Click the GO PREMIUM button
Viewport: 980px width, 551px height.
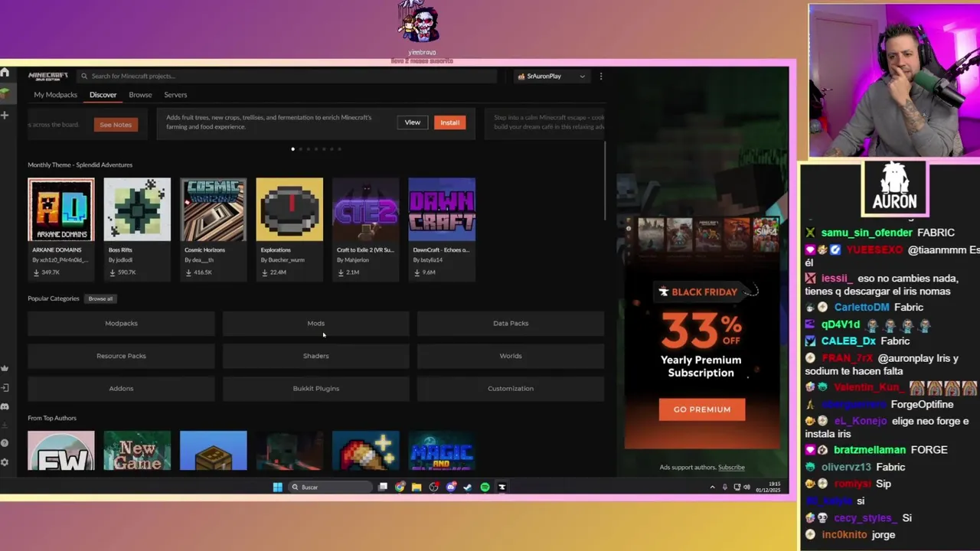701,409
